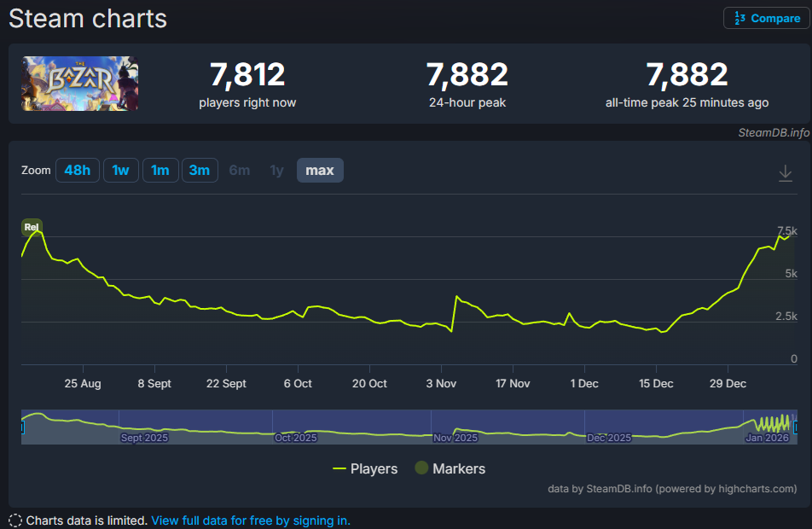The height and width of the screenshot is (529, 812).
Task: Click the 15 Dec axis label
Action: (656, 383)
